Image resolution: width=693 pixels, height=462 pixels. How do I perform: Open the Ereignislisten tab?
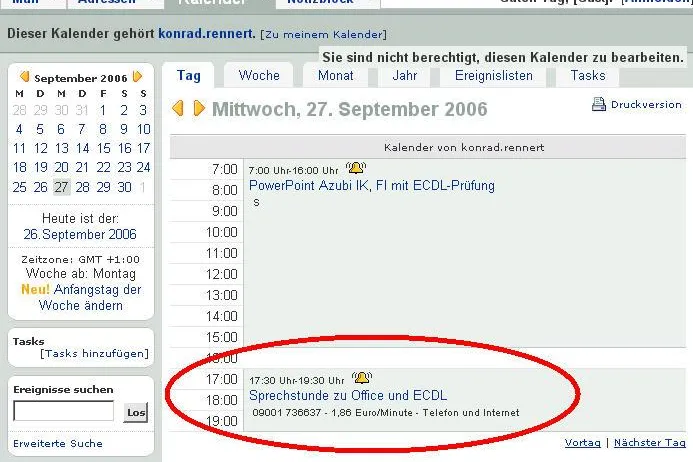pyautogui.click(x=494, y=76)
